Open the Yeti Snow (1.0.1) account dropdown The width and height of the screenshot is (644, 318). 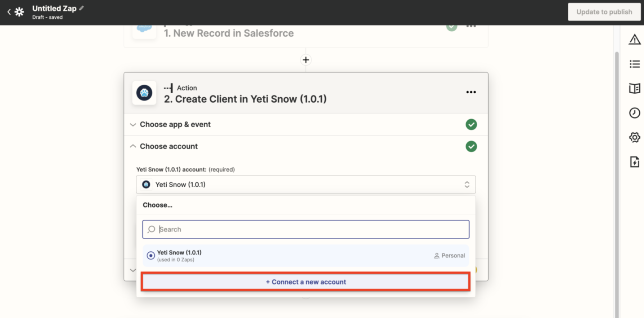pos(306,184)
